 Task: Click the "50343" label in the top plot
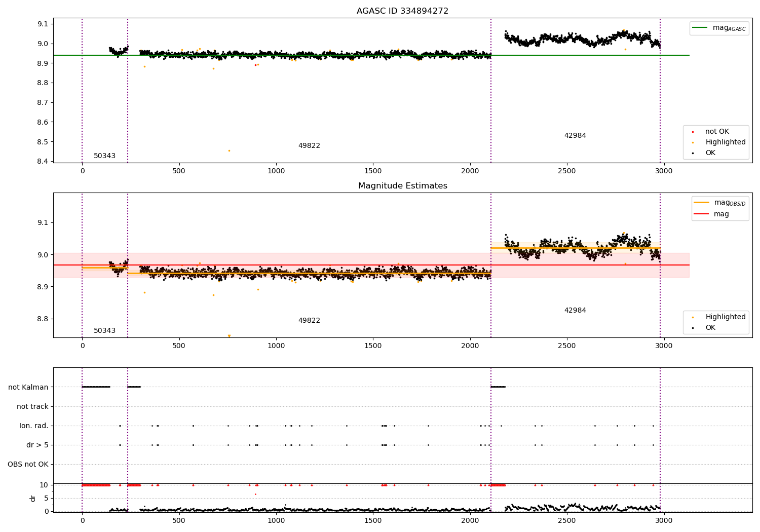click(104, 156)
